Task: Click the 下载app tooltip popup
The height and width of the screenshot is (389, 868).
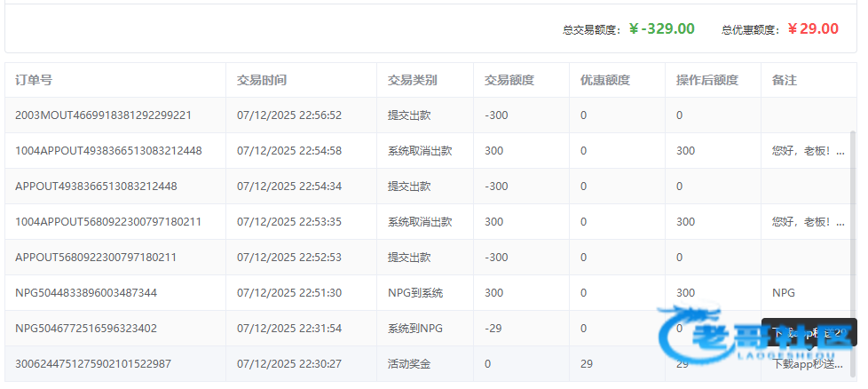Action: (809, 332)
